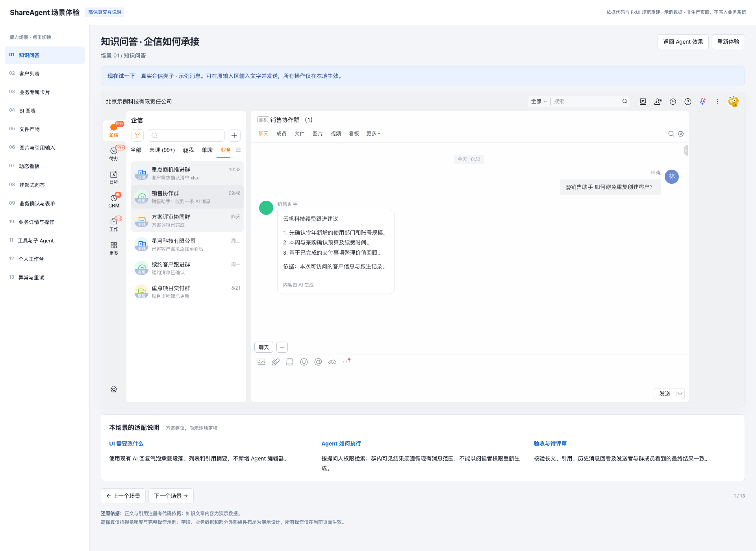Open the 日程 calendar icon
This screenshot has height=551, width=756.
click(x=114, y=178)
